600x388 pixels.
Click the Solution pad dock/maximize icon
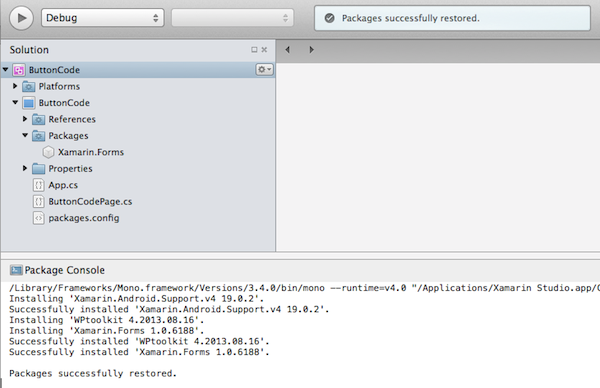(x=254, y=50)
